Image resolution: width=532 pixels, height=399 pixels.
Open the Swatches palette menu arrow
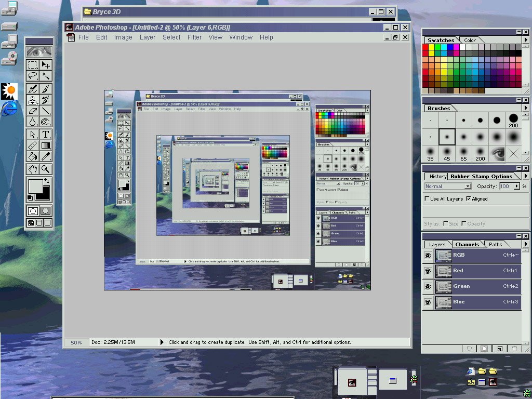tap(526, 40)
